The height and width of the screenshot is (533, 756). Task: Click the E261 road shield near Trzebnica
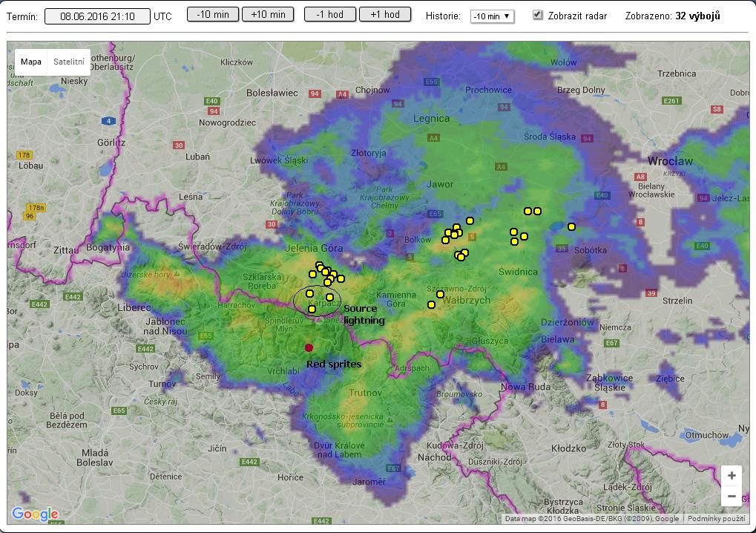click(671, 101)
